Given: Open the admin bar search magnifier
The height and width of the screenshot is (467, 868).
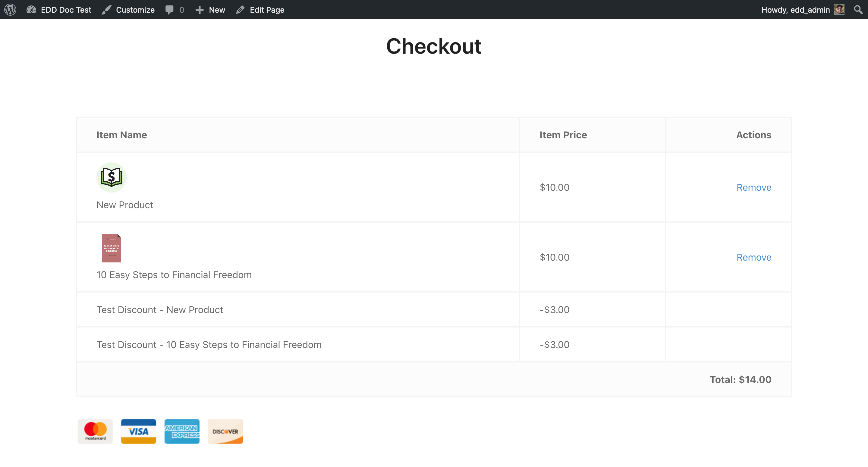Looking at the screenshot, I should pos(858,9).
